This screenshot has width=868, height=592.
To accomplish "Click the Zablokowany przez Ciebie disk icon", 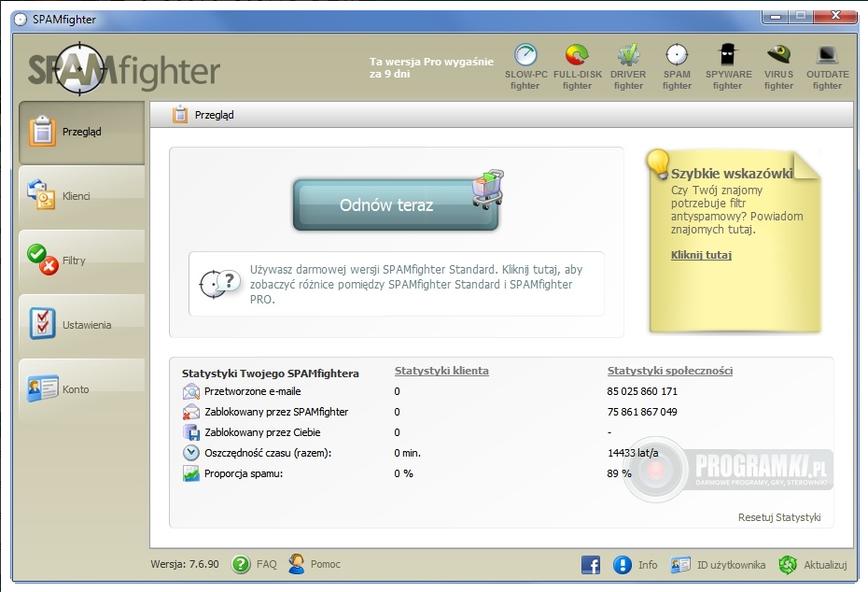I will tap(191, 432).
